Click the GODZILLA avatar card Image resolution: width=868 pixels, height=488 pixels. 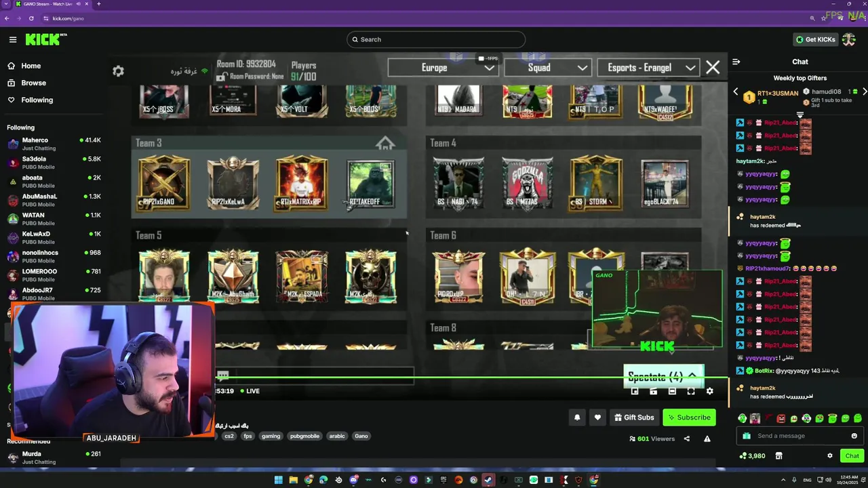click(527, 184)
